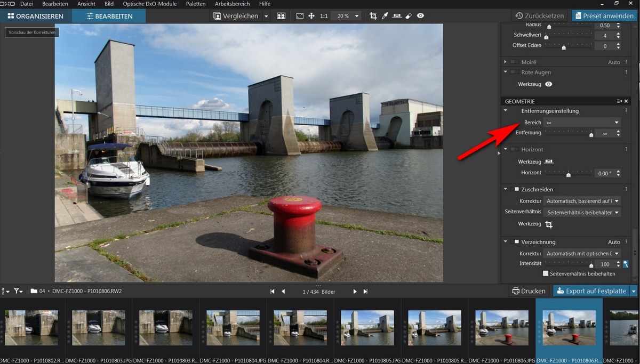Click the red-eye tool in the top toolbar
Image resolution: width=640 pixels, height=364 pixels.
[x=421, y=16]
